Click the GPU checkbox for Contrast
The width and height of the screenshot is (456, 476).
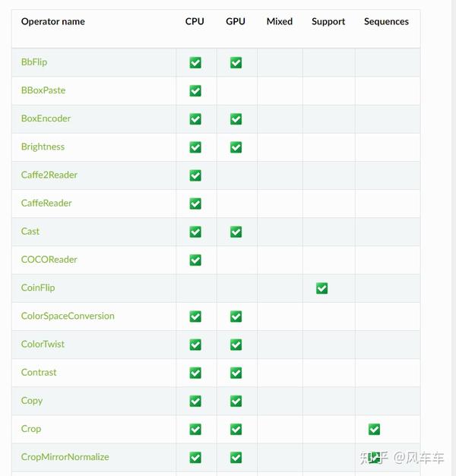[x=236, y=373]
